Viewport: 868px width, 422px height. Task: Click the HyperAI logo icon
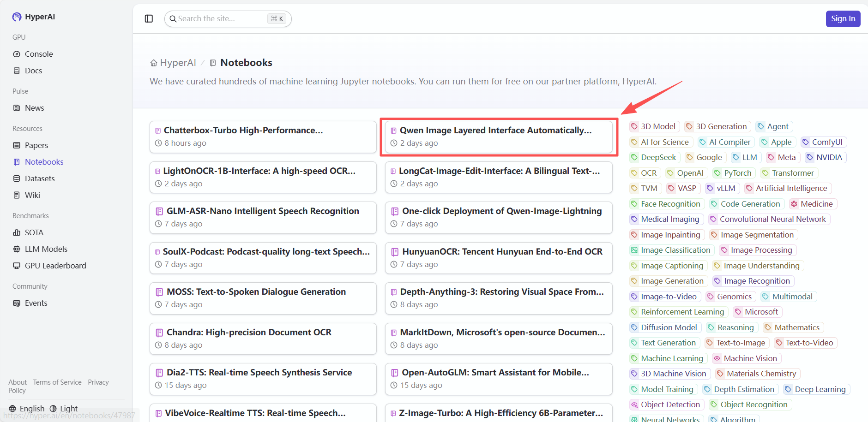(17, 17)
